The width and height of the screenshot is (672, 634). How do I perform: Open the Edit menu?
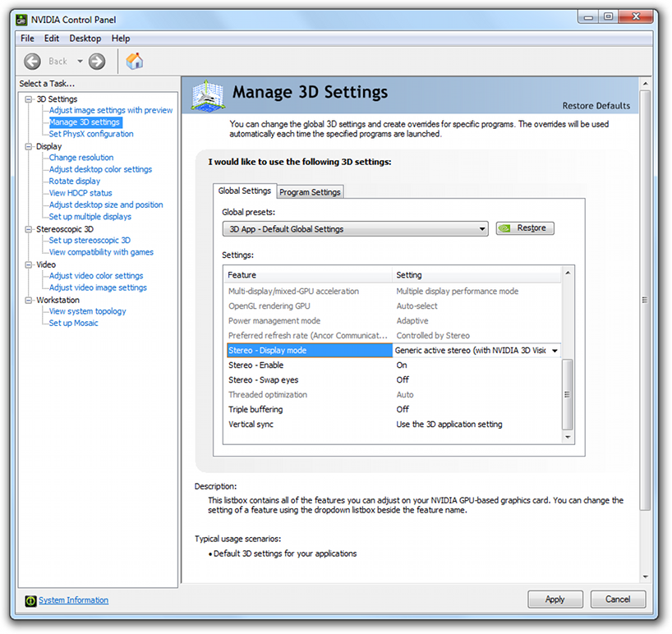52,38
